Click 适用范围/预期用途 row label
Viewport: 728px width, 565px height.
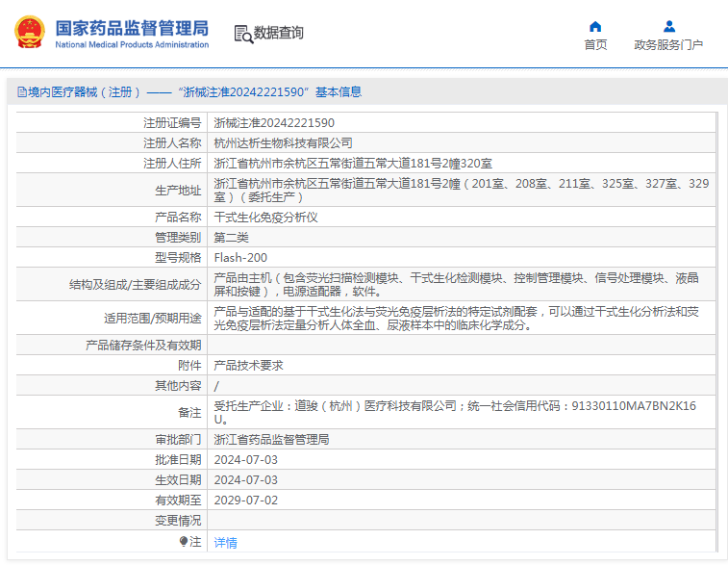tap(153, 319)
